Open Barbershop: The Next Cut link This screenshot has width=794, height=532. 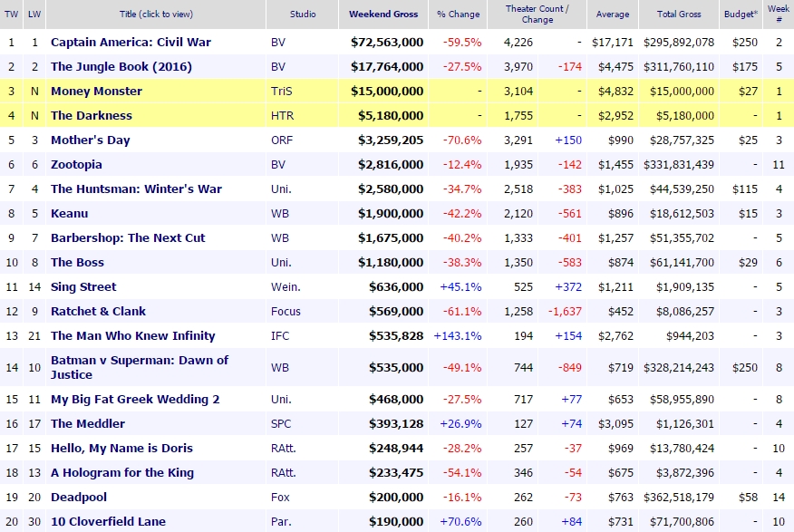point(128,238)
